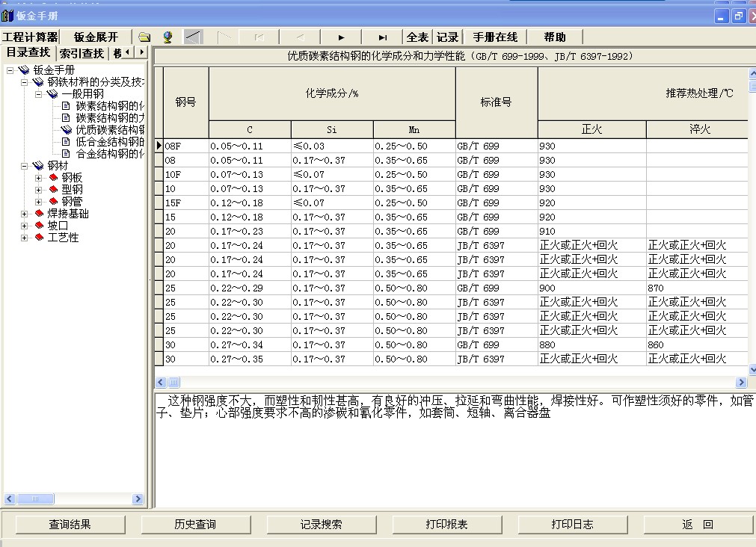Viewport: 756px width, 547px height.
Task: Expand the 坡口 tree node
Action: click(24, 226)
